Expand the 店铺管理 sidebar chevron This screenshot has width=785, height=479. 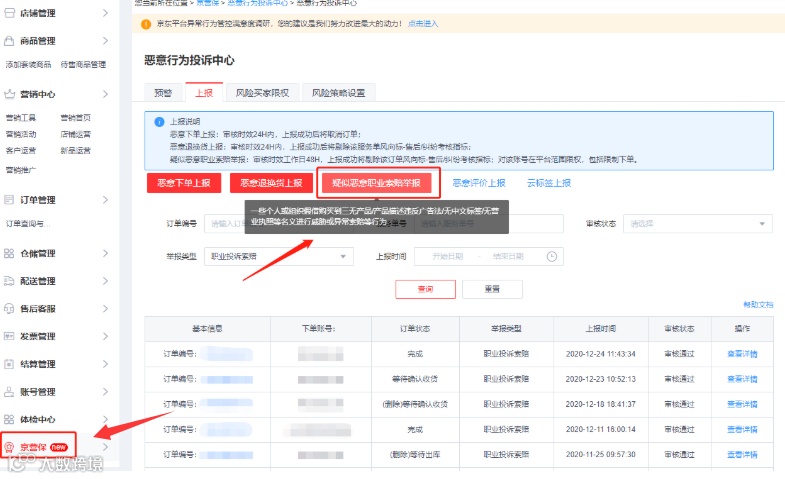coord(105,13)
